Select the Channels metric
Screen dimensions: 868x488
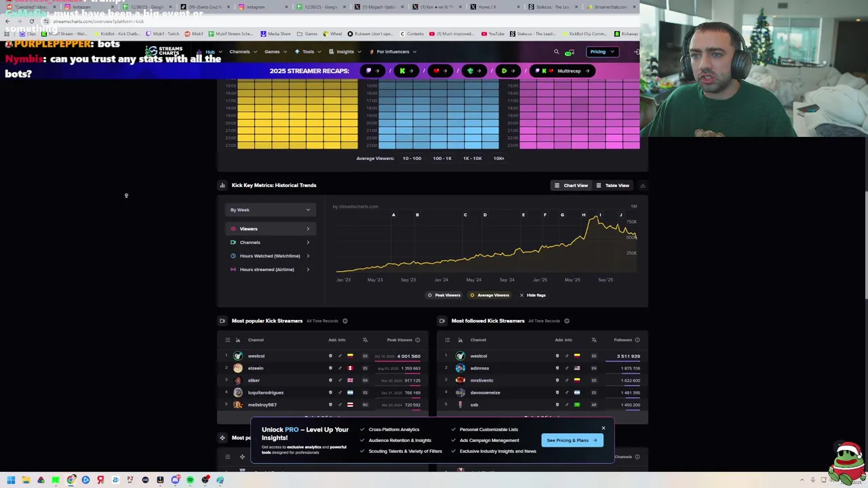click(x=270, y=242)
